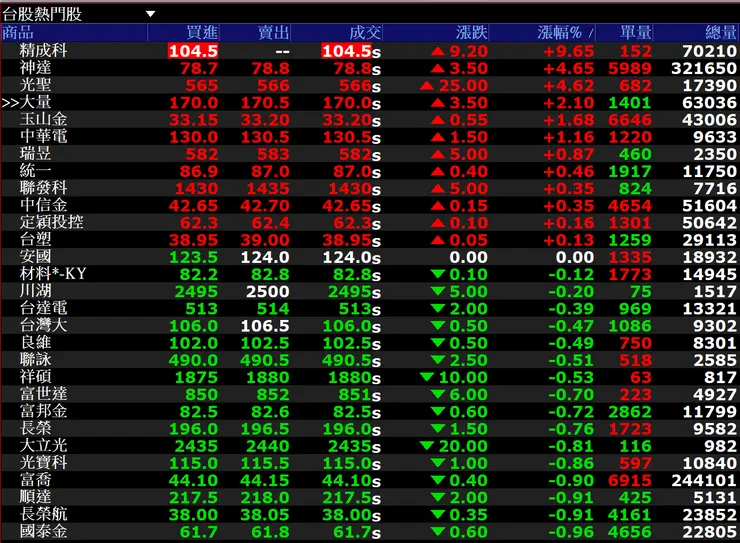Click 玉山金 single volume 6646
This screenshot has height=543, width=740.
630,120
